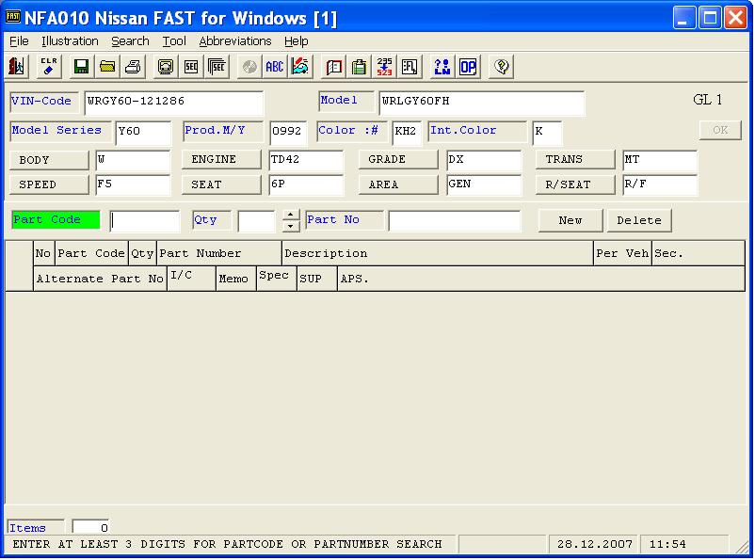Click the Model field showing WRLGY60FH

(x=481, y=103)
